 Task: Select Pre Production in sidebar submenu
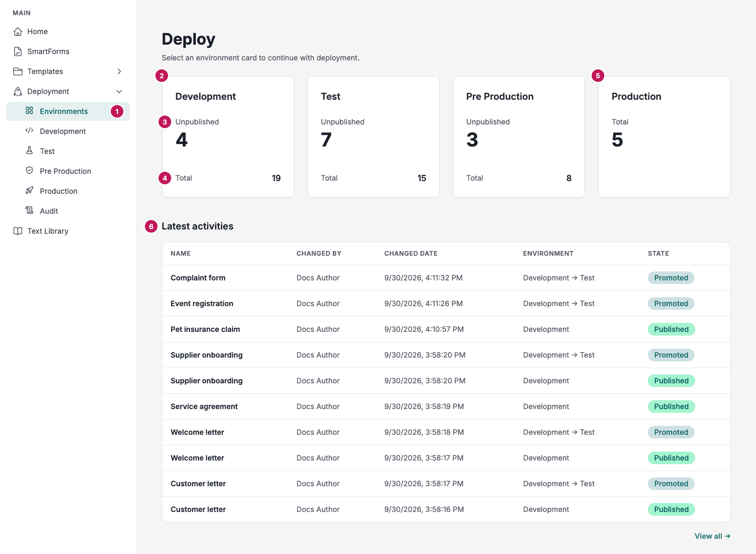tap(68, 171)
